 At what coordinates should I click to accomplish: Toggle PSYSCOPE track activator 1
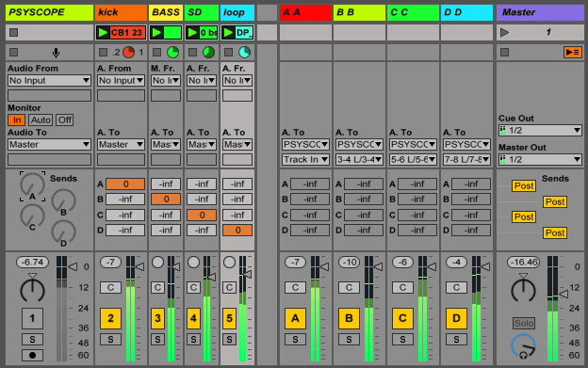tap(32, 318)
